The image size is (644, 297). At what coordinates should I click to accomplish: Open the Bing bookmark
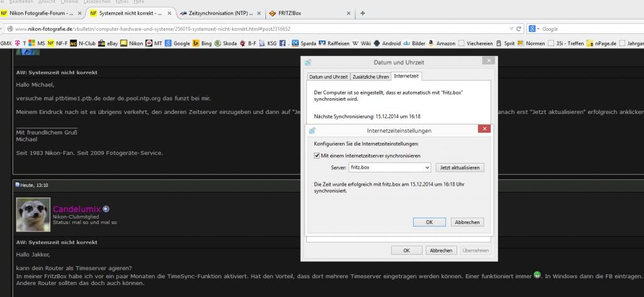pyautogui.click(x=202, y=43)
